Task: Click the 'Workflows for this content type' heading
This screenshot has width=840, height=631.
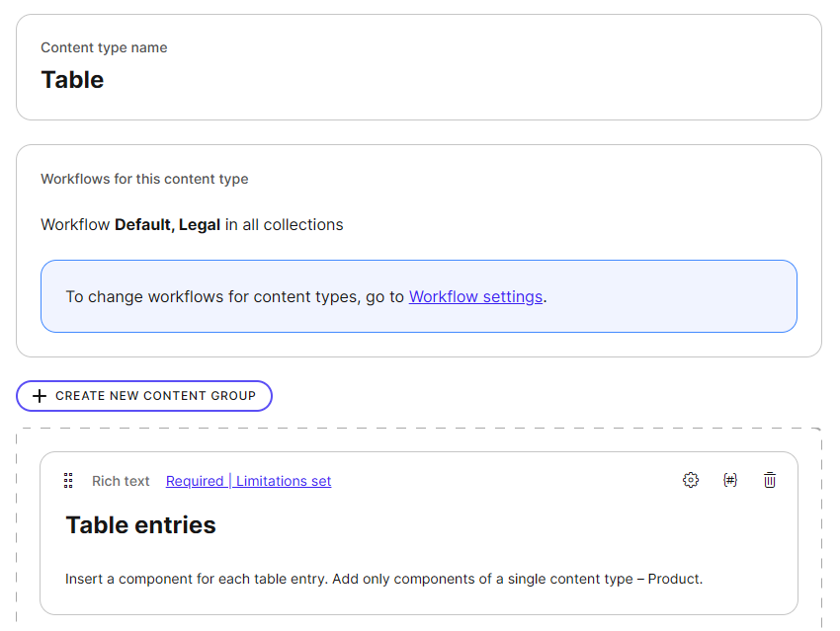Action: (x=144, y=179)
